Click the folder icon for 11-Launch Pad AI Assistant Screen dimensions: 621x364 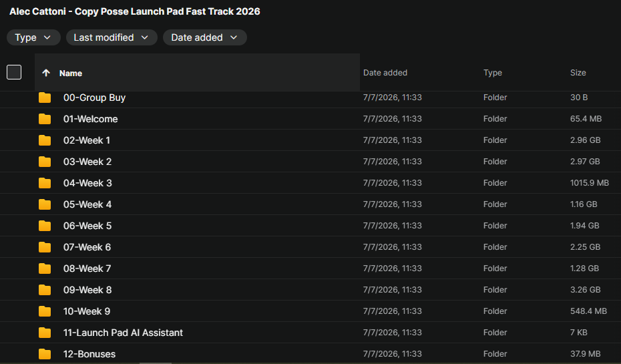[x=45, y=333]
